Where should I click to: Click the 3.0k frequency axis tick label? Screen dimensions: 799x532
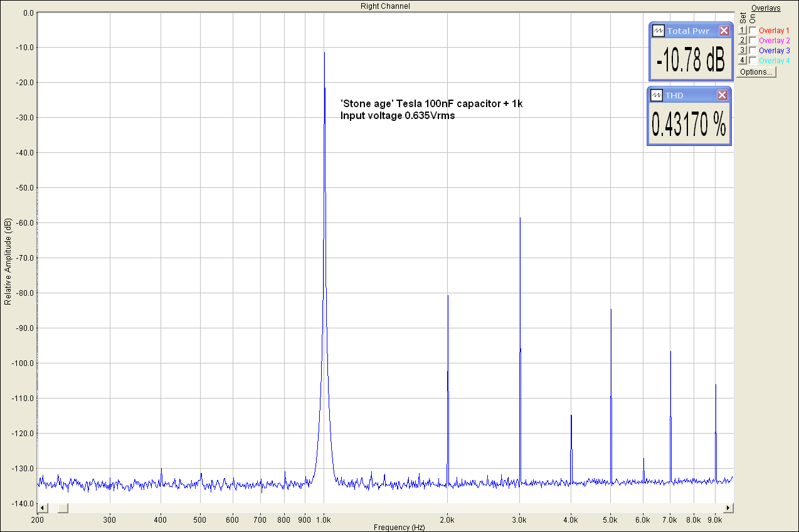click(x=520, y=519)
